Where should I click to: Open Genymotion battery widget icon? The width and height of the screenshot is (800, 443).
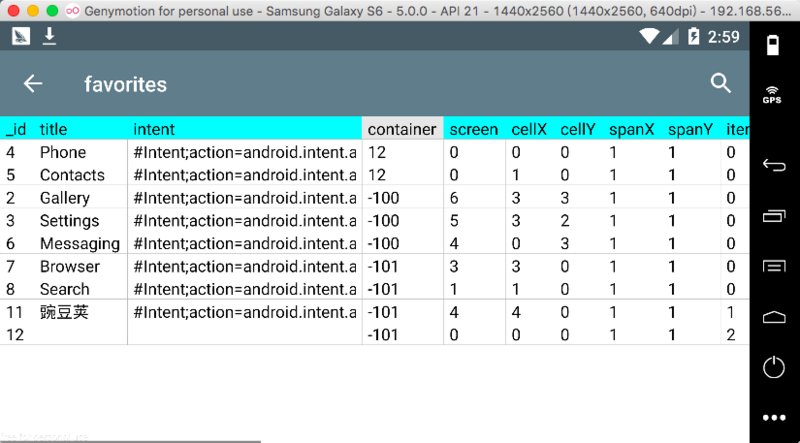point(773,45)
